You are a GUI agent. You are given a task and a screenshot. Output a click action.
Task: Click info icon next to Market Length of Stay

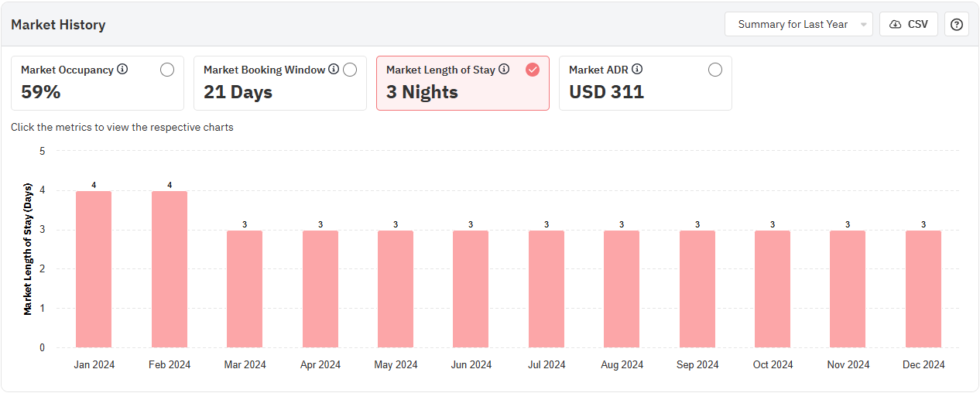pyautogui.click(x=504, y=70)
